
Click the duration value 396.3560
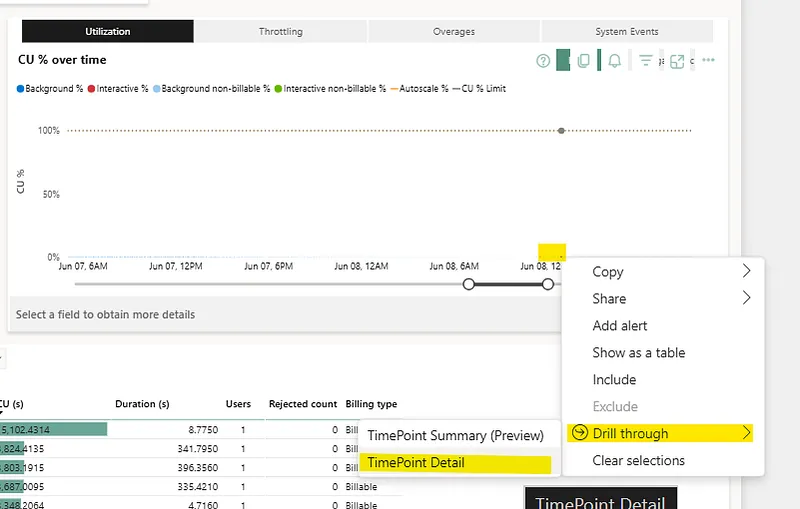197,468
